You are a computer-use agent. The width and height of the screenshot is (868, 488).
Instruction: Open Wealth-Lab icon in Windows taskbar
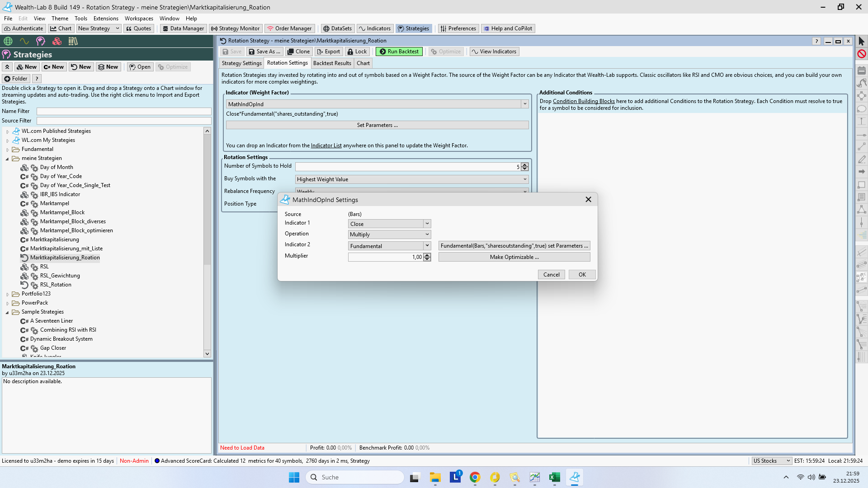point(575,477)
